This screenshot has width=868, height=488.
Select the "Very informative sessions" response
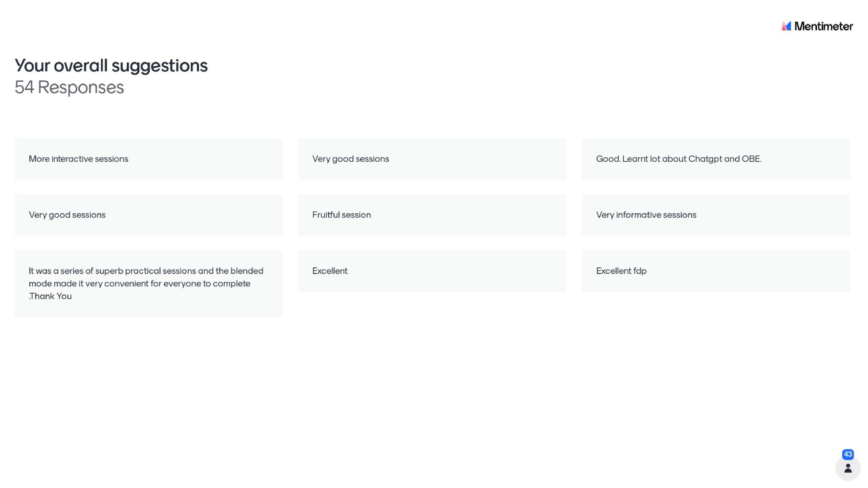(x=715, y=215)
